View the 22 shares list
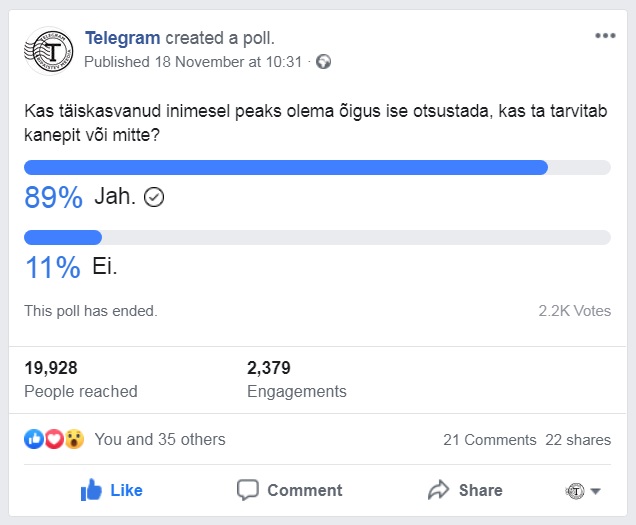Viewport: 636px width, 525px height. pos(577,440)
